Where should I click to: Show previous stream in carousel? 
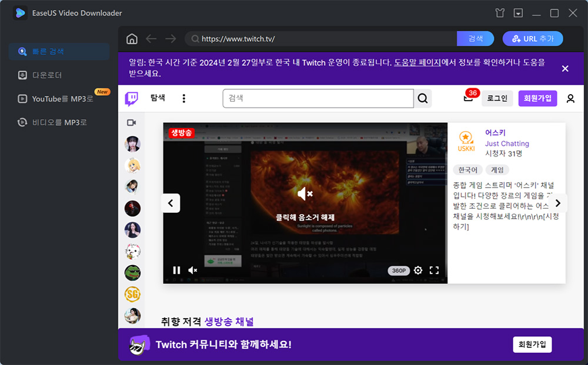tap(171, 203)
